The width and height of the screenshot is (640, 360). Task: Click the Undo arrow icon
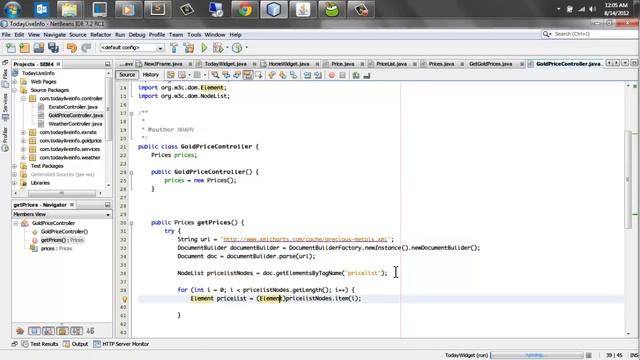point(71,48)
